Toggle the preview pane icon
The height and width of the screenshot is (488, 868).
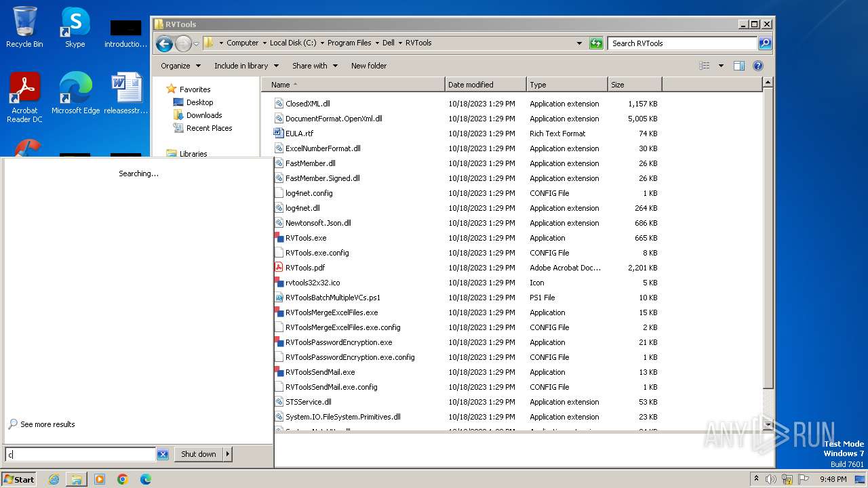pos(739,66)
